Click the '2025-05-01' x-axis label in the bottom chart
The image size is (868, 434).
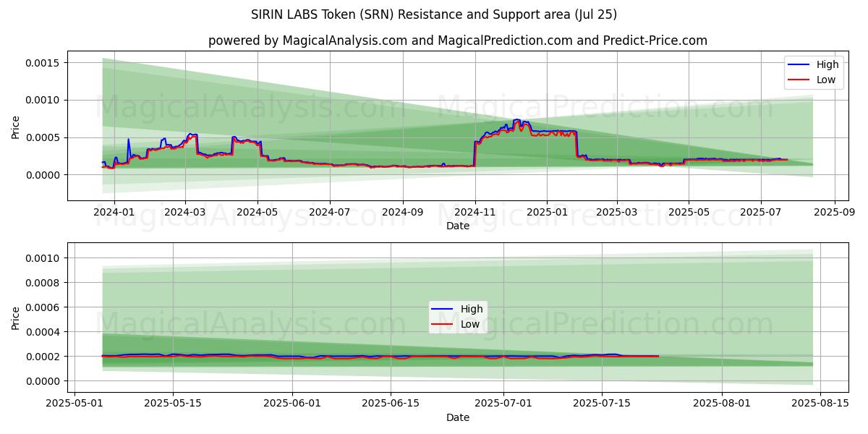point(75,403)
